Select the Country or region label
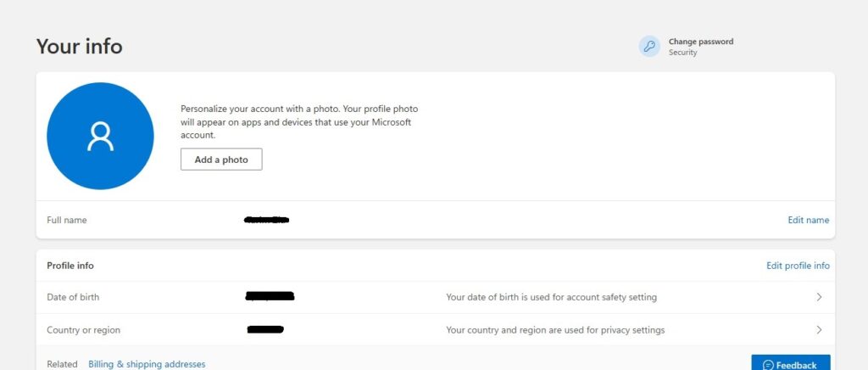The height and width of the screenshot is (370, 868). pos(83,329)
